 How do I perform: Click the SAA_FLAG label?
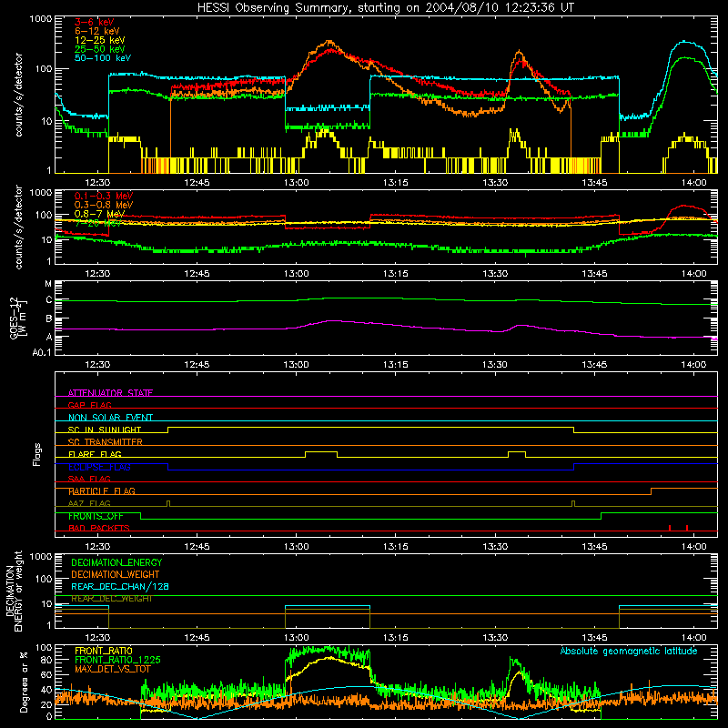[x=89, y=479]
